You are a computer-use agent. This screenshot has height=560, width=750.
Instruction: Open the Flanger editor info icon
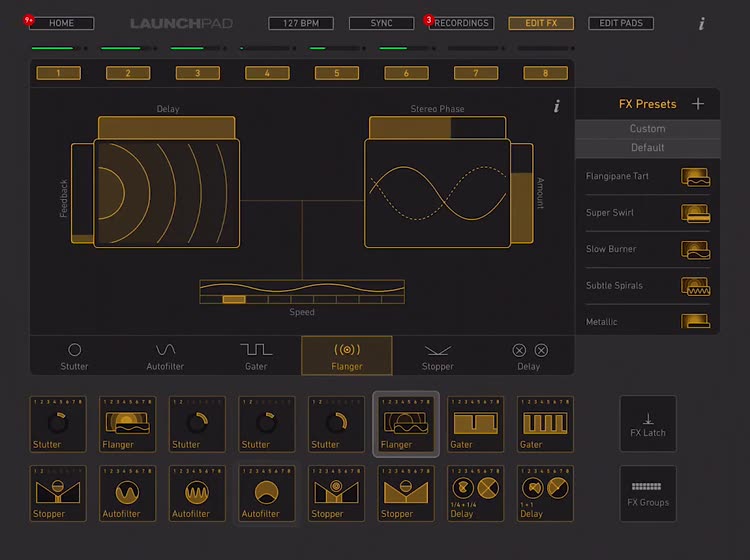(x=556, y=106)
